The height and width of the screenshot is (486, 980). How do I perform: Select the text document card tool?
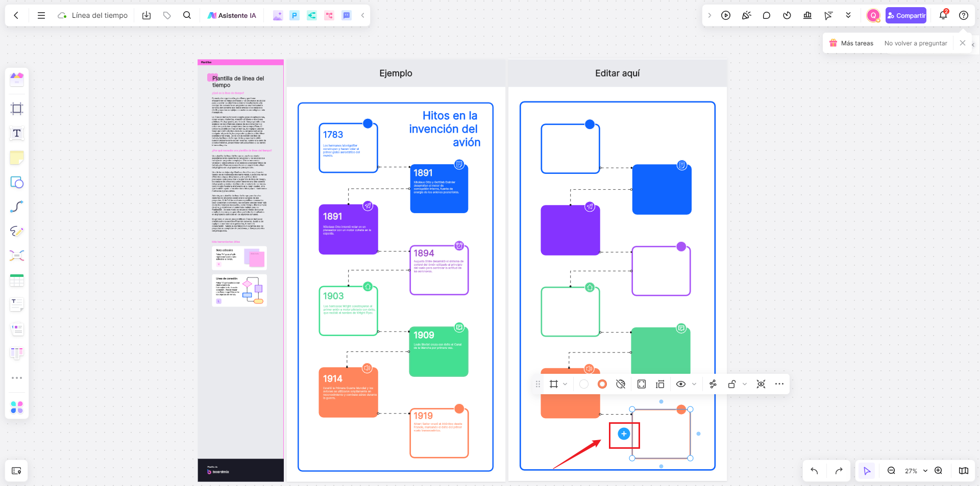coord(17,304)
